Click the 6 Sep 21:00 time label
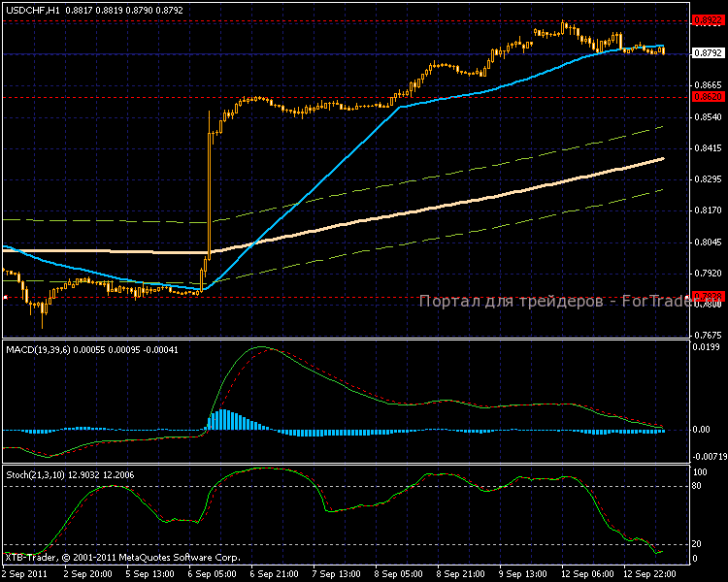The width and height of the screenshot is (728, 582). pyautogui.click(x=275, y=574)
